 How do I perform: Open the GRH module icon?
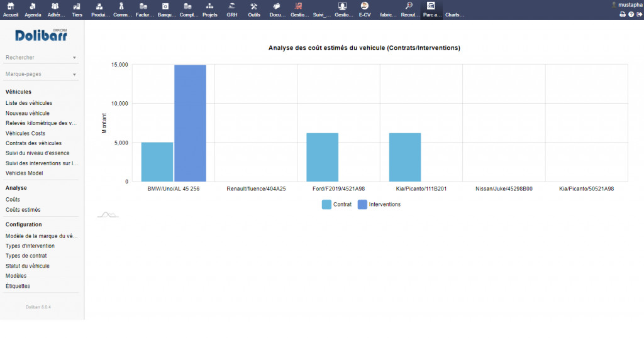point(231,6)
